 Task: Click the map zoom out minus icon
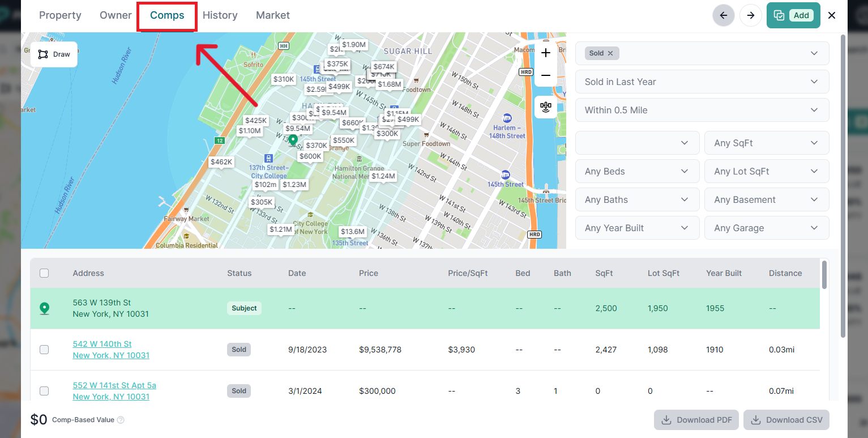(x=546, y=75)
